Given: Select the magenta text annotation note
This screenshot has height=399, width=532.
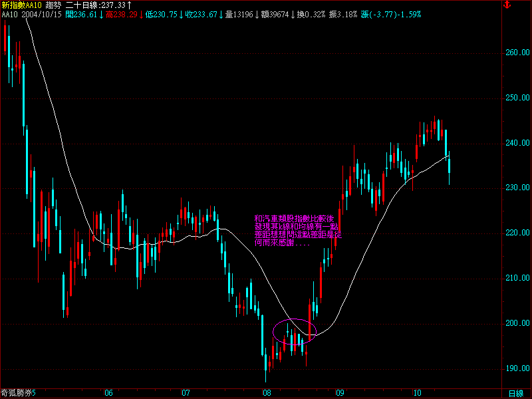Looking at the screenshot, I should pyautogui.click(x=297, y=230).
